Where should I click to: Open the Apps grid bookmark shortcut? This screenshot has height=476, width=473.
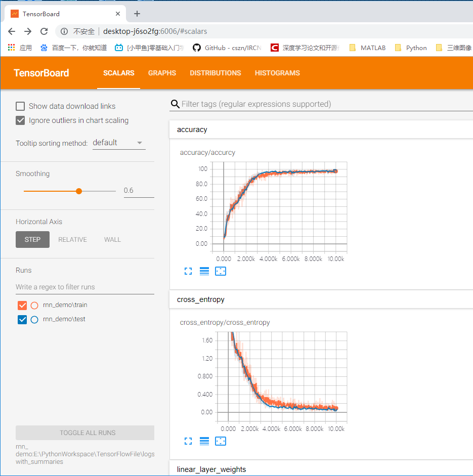pyautogui.click(x=20, y=48)
